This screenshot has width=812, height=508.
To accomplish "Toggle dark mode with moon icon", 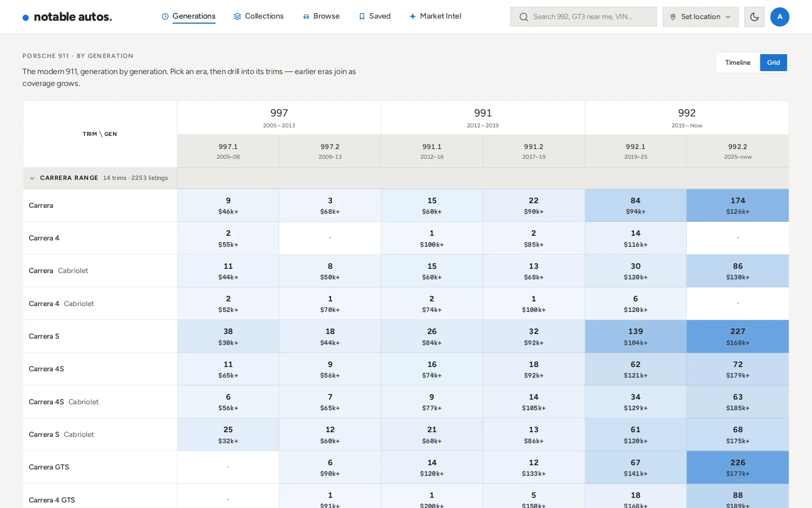I will tap(754, 17).
